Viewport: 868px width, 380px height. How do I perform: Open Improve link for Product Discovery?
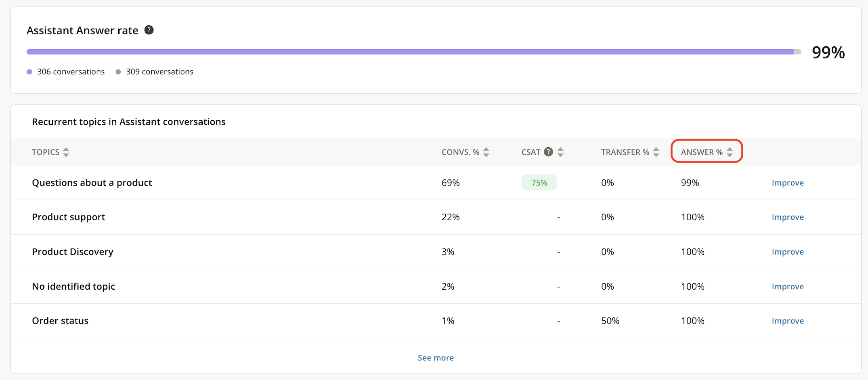787,252
